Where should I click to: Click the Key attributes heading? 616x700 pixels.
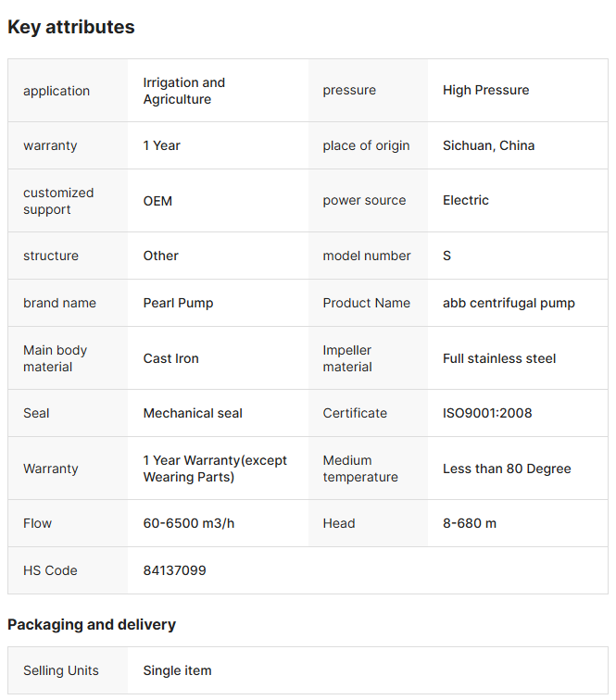pos(71,27)
